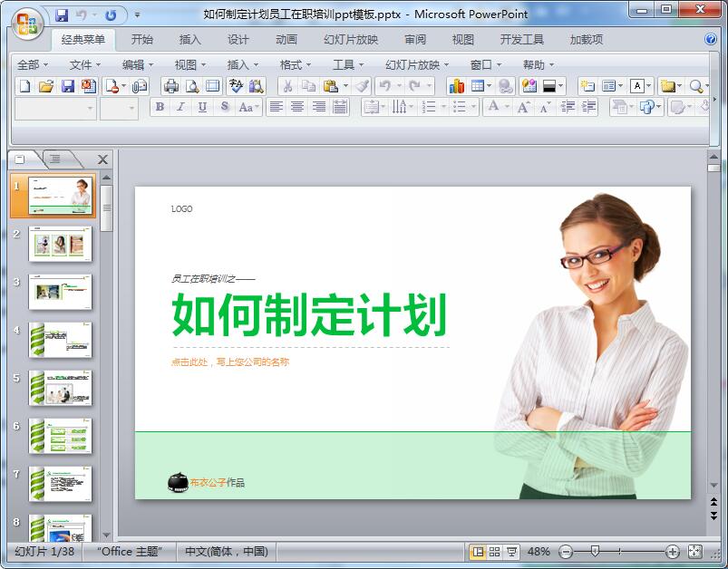728x569 pixels.
Task: Expand the 工具 menu dropdown
Action: (348, 65)
